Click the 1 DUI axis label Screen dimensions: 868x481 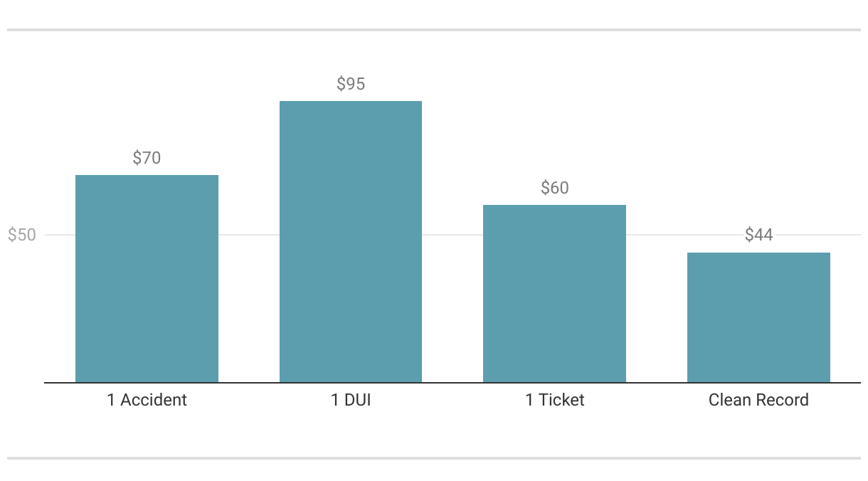pyautogui.click(x=351, y=400)
